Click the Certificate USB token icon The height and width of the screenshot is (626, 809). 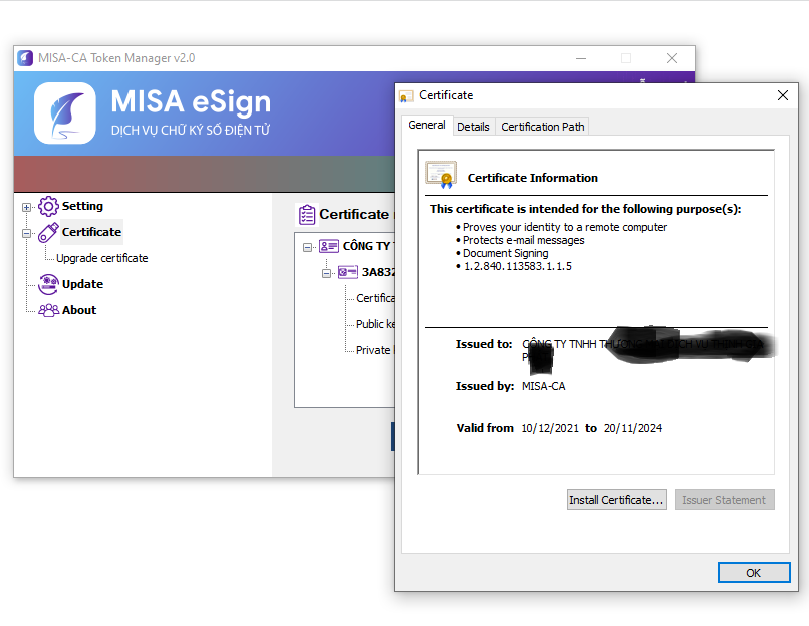click(x=48, y=232)
